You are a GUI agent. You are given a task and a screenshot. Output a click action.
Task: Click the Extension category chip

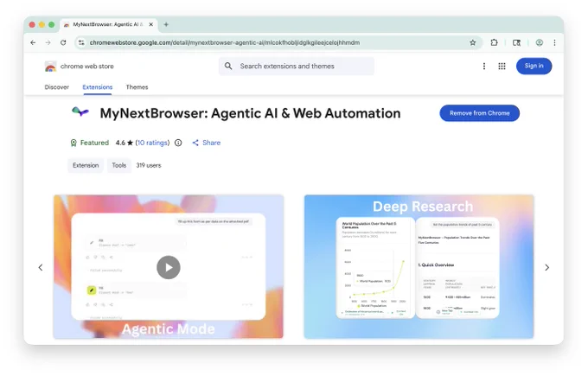(86, 165)
